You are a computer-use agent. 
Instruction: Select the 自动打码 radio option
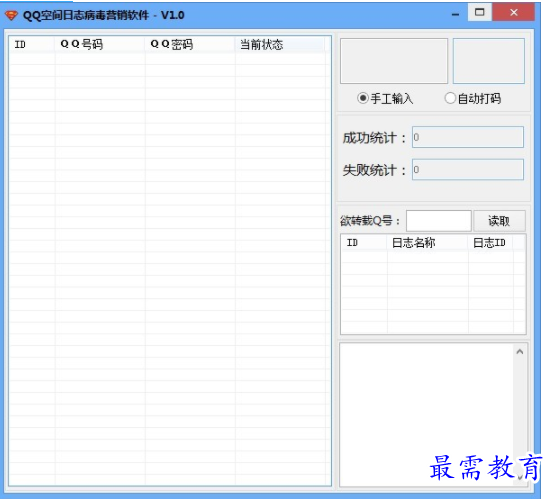pyautogui.click(x=473, y=98)
